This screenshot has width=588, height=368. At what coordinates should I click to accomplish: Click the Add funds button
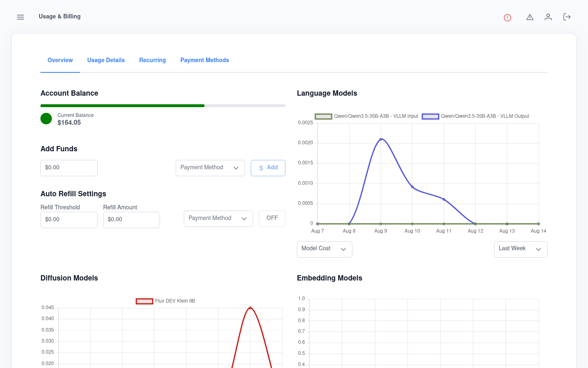pyautogui.click(x=268, y=168)
